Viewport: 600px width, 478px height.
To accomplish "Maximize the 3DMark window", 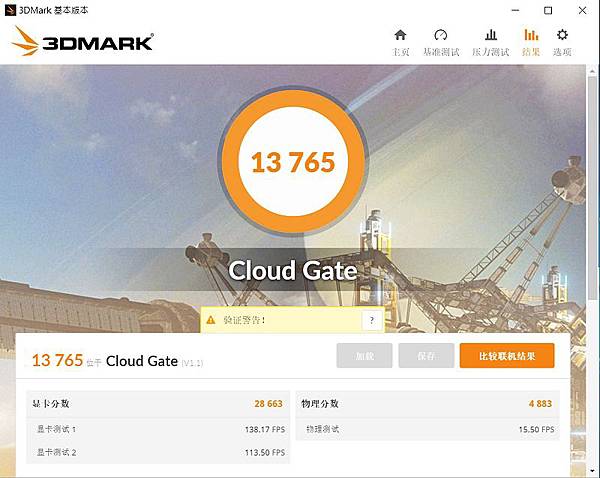I will click(x=548, y=10).
